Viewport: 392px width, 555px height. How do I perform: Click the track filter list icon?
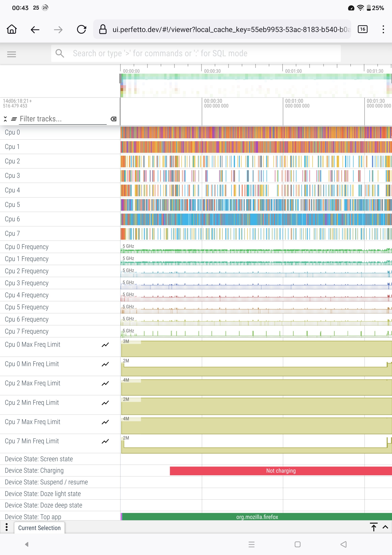pyautogui.click(x=14, y=119)
